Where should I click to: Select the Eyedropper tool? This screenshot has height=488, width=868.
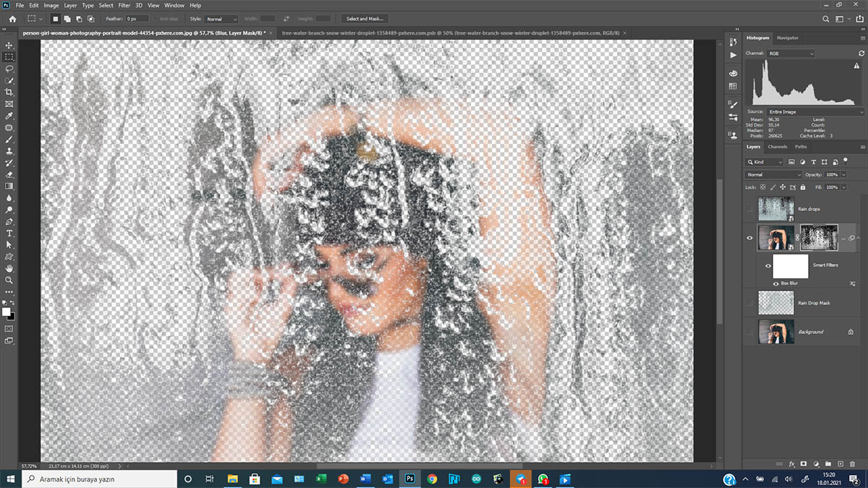[x=9, y=116]
